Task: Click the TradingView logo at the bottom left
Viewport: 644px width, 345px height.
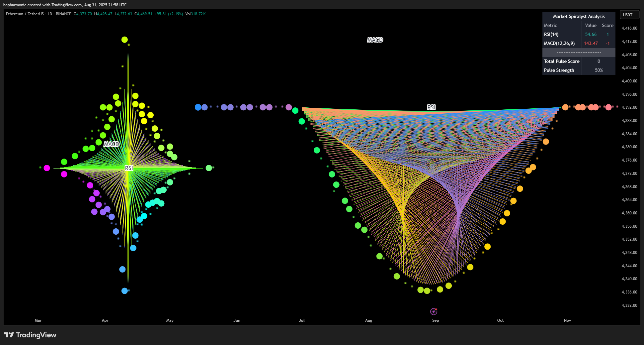Action: (30, 335)
